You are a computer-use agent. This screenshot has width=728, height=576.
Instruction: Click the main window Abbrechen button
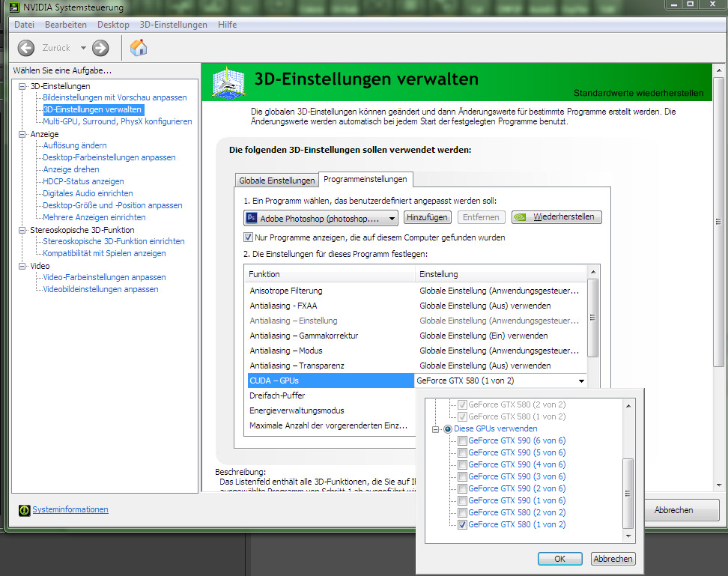677,510
